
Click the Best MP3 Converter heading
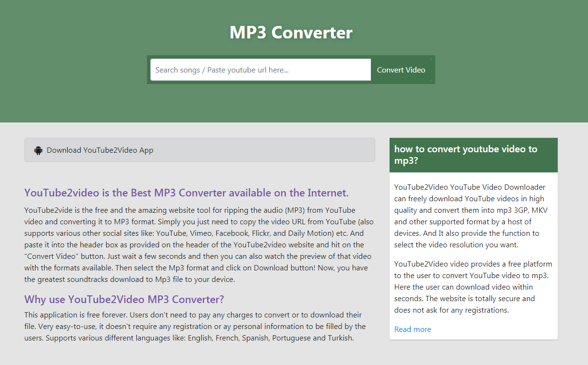[x=186, y=193]
